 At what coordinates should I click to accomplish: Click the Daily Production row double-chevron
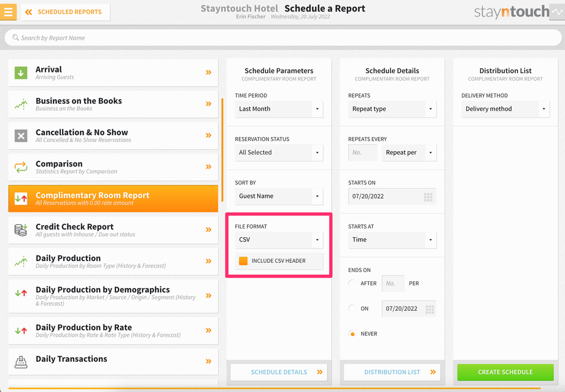pos(208,261)
